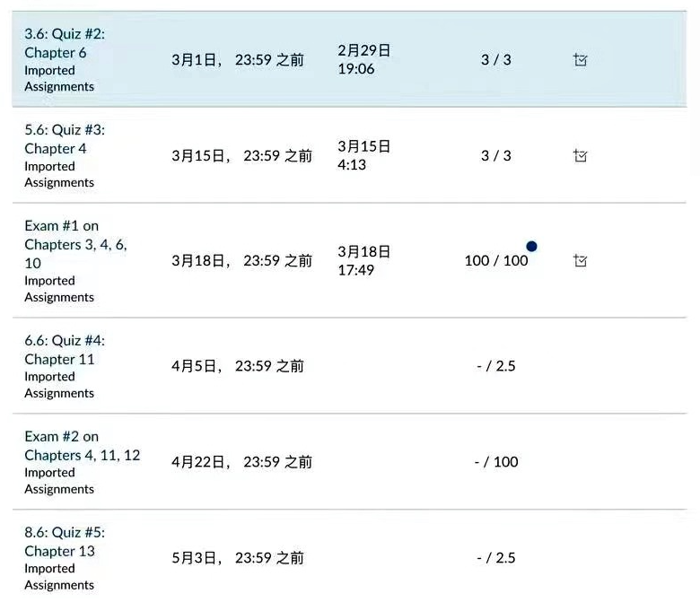Open Exam #1 on Chapters 3, 4, 6, 10
The image size is (700, 611).
point(75,244)
